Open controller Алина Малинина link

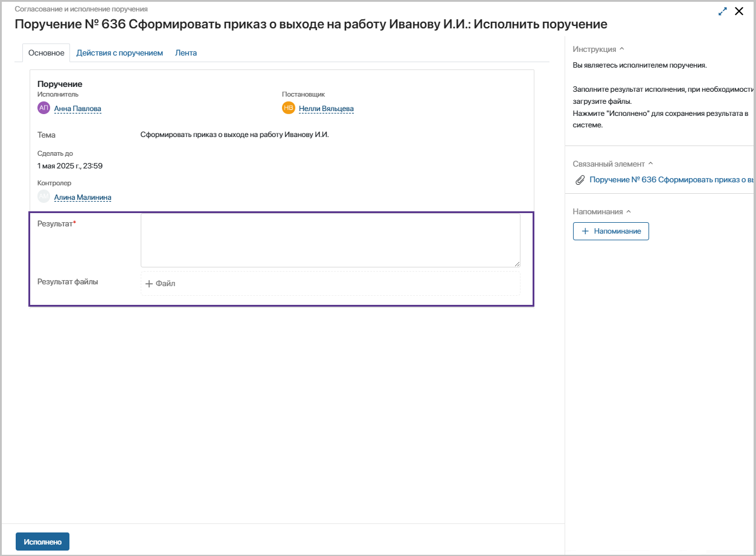(x=83, y=197)
